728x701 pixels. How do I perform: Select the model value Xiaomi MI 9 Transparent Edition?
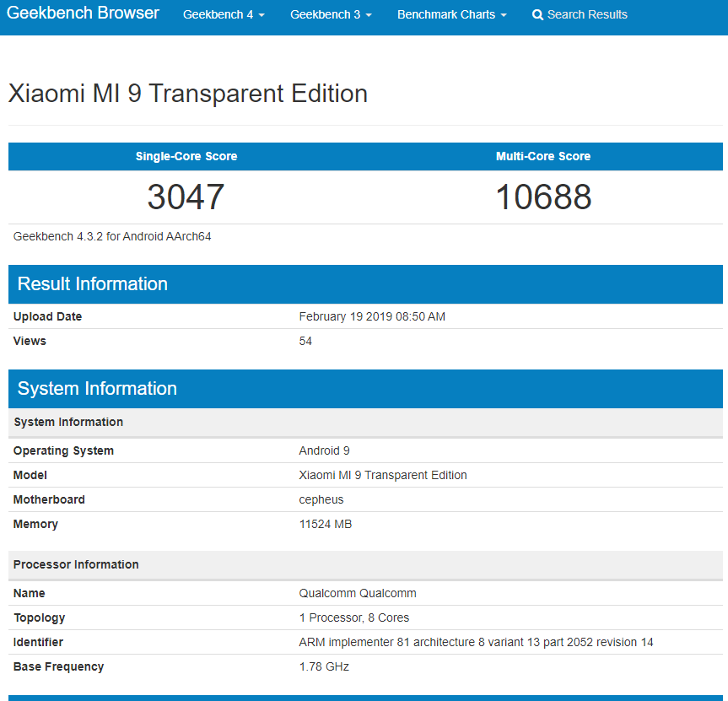383,475
